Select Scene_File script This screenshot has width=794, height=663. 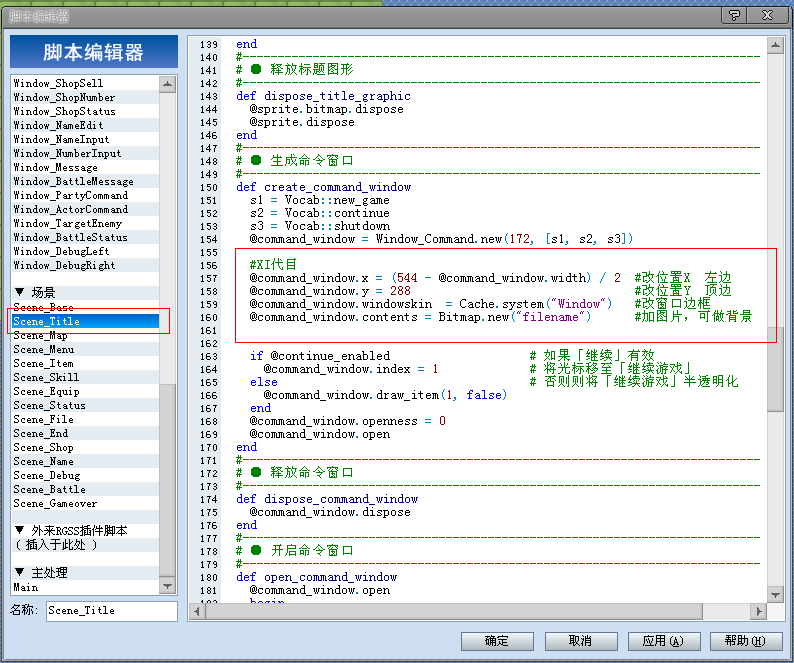pos(85,419)
